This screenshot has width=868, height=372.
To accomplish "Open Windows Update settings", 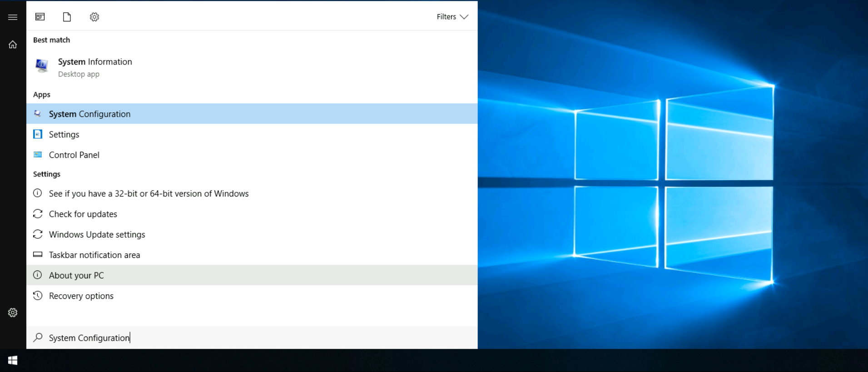I will tap(97, 235).
